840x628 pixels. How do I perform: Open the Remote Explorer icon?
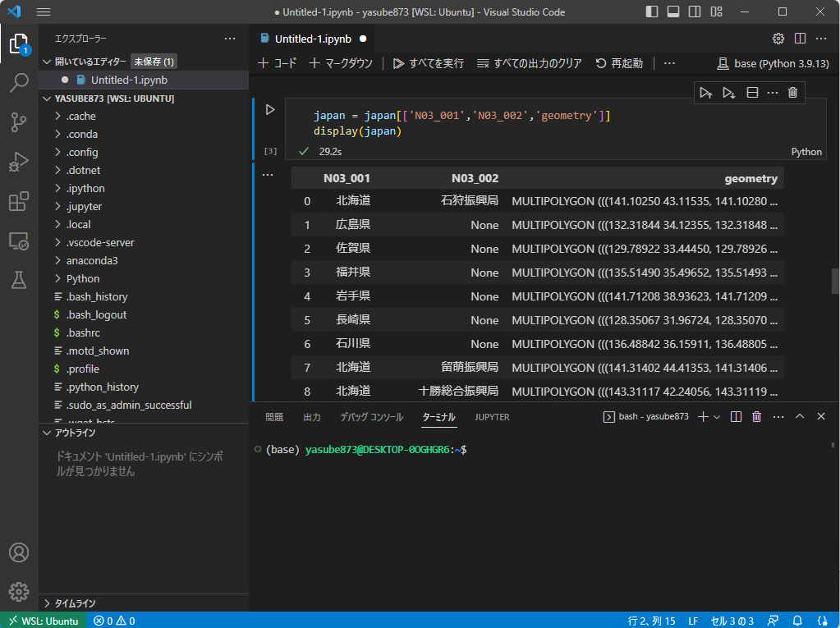pyautogui.click(x=19, y=241)
